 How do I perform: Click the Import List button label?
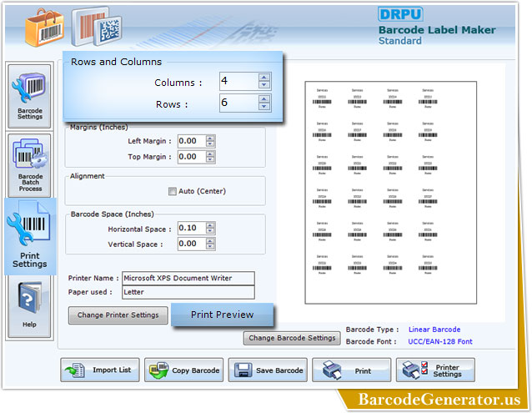pos(112,370)
